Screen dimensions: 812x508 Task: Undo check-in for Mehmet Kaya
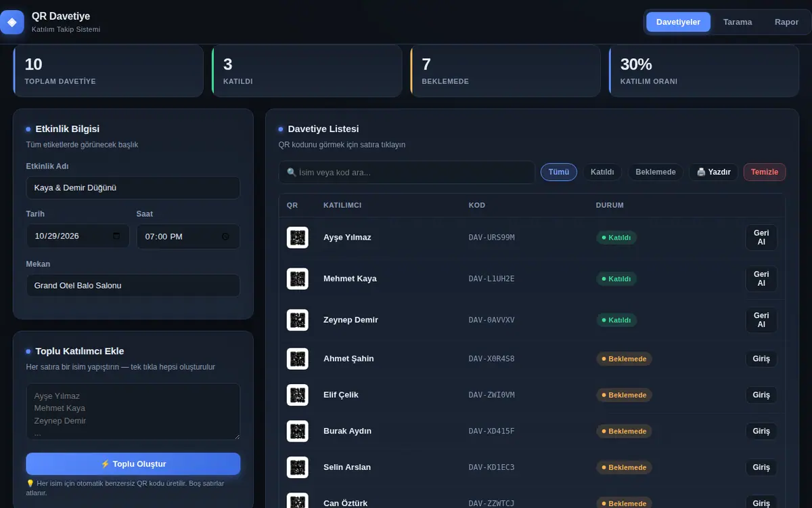tap(761, 279)
